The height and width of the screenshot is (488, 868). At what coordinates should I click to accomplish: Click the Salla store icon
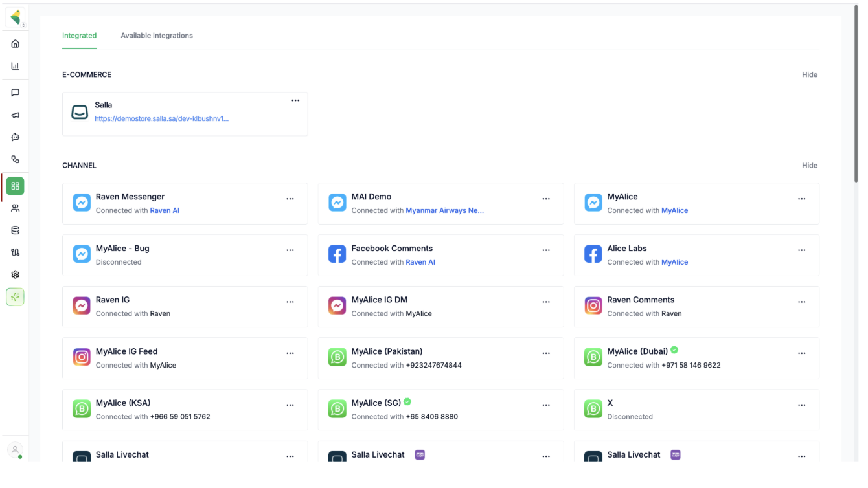click(80, 113)
